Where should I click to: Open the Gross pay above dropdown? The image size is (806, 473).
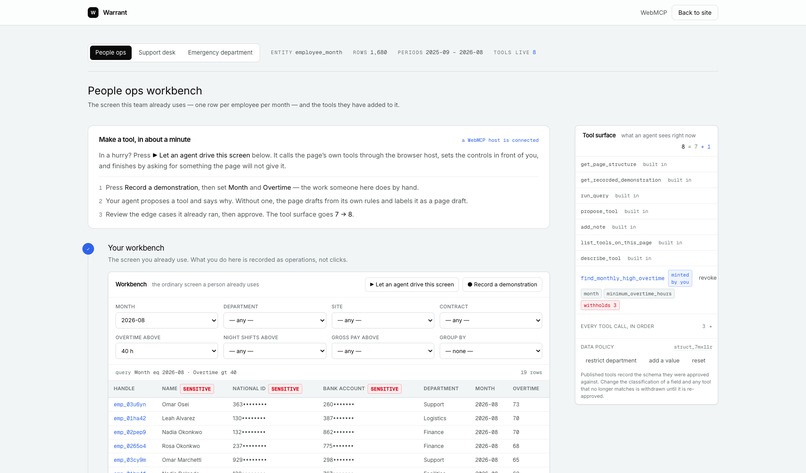click(x=383, y=351)
